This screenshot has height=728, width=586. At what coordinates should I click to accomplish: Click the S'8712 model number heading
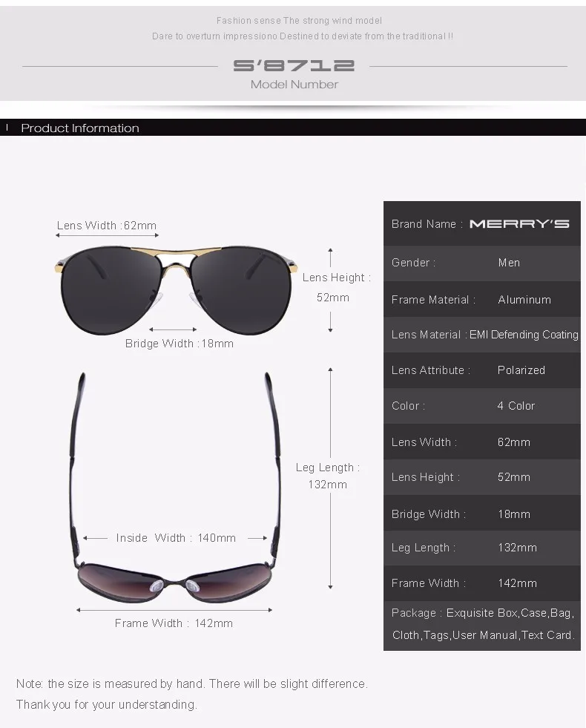pos(294,65)
